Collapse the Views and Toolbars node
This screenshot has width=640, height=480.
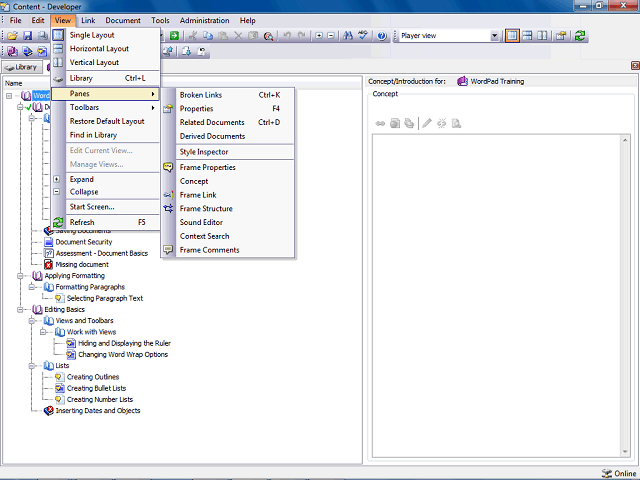tap(31, 321)
